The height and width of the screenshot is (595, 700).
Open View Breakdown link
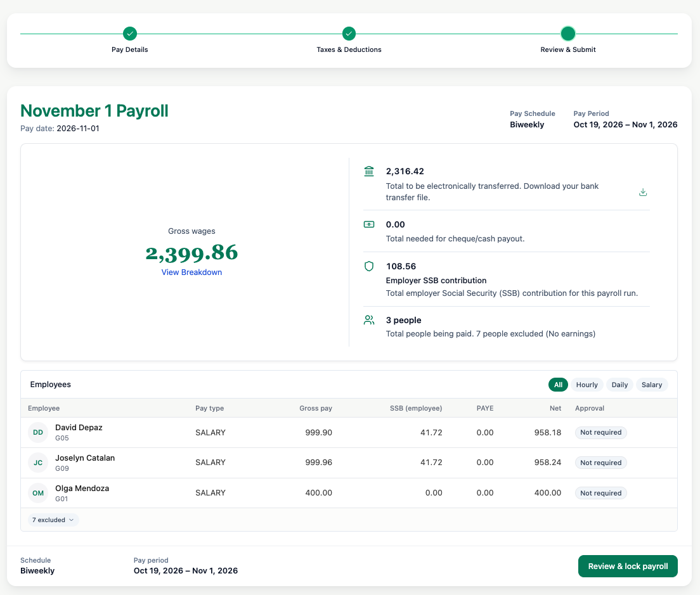click(191, 272)
